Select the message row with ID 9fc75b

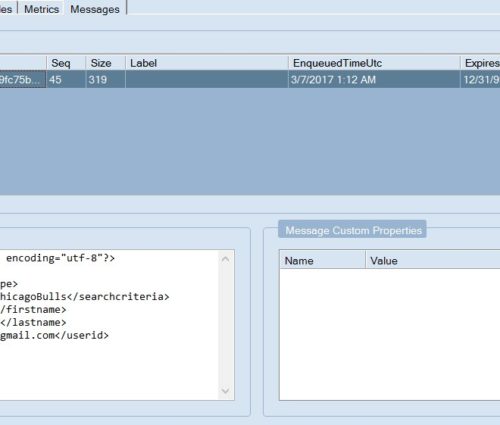click(250, 80)
